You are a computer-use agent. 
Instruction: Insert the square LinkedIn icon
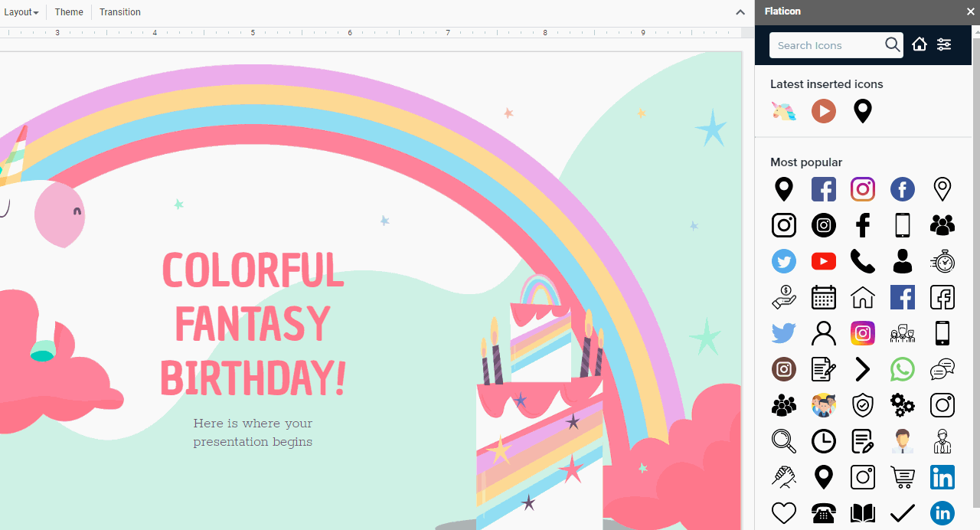point(942,477)
